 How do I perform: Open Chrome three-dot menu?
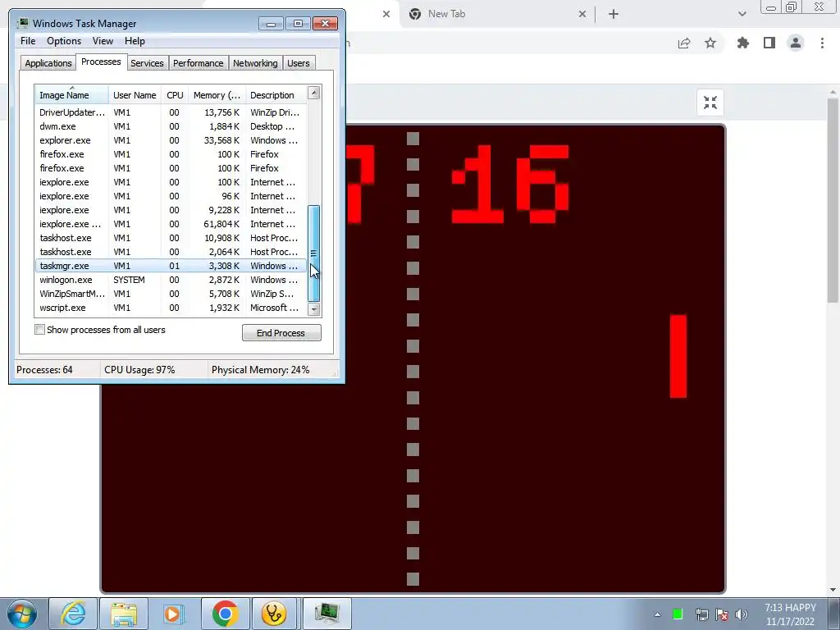pos(822,43)
